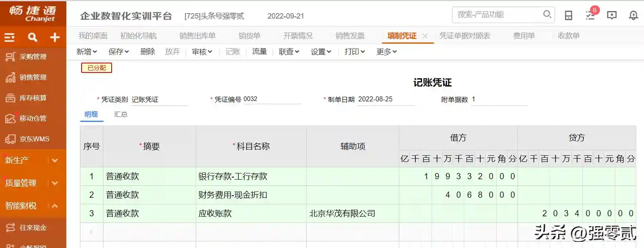
Task: Click the 流量 toolbar button
Action: pos(260,51)
